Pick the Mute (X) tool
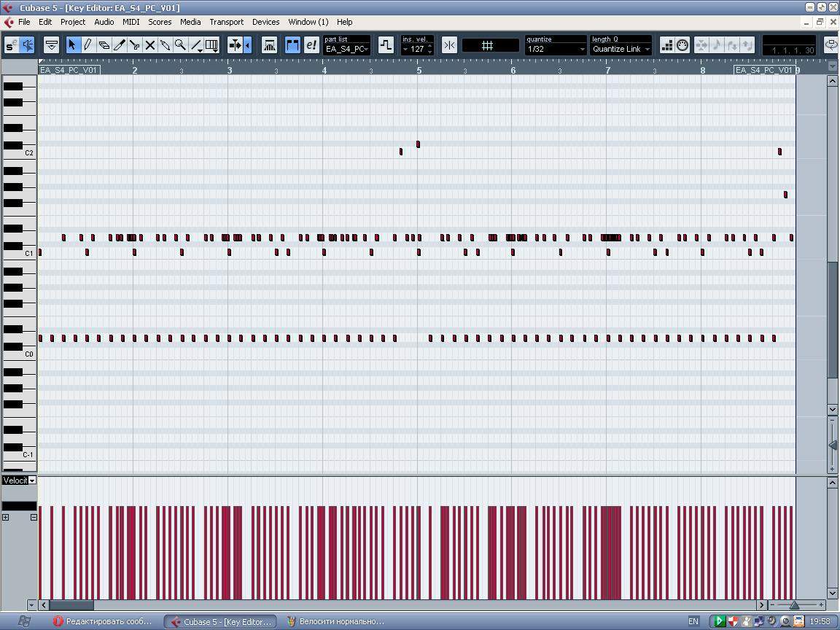 pos(150,45)
